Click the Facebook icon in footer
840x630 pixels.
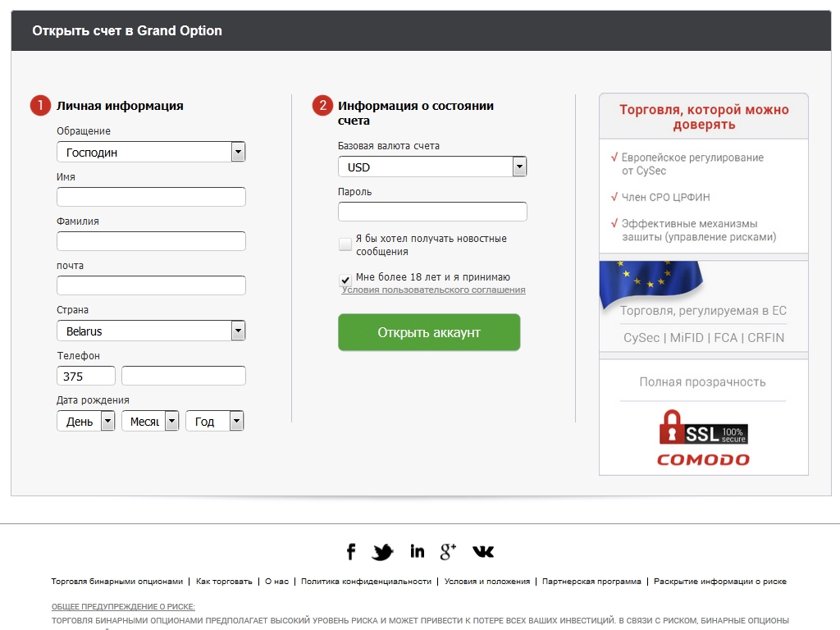(x=350, y=551)
